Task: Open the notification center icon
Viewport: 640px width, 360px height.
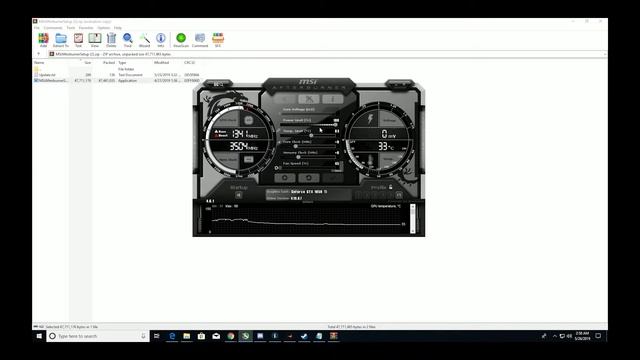Action: coord(598,336)
